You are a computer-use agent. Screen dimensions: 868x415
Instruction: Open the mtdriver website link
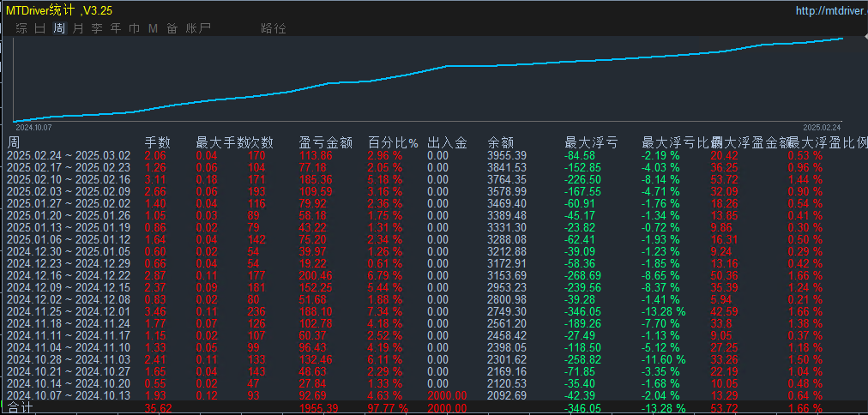pos(831,10)
